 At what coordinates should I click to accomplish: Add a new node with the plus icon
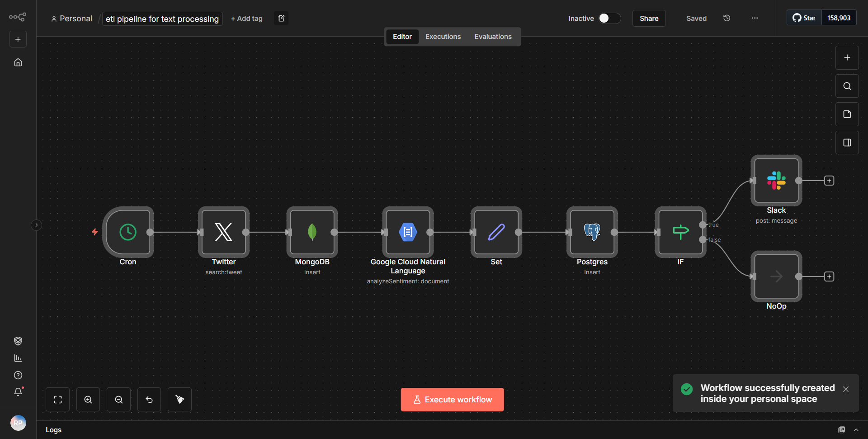(847, 57)
